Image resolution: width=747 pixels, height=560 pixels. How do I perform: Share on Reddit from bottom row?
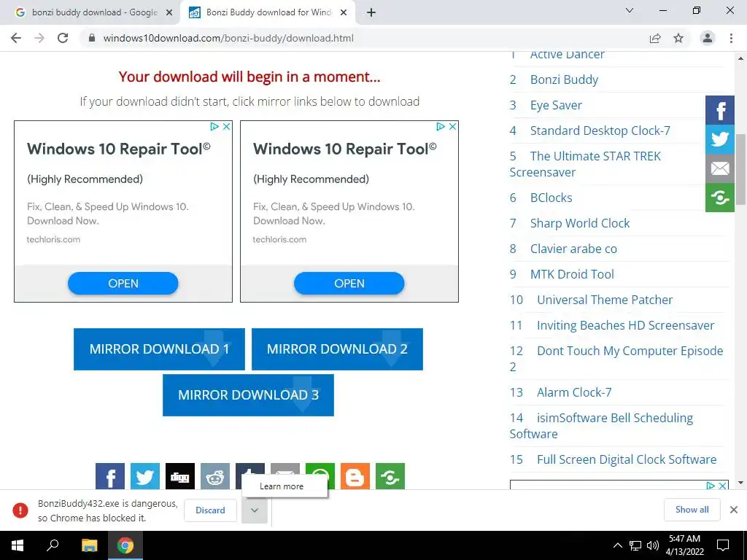(215, 476)
